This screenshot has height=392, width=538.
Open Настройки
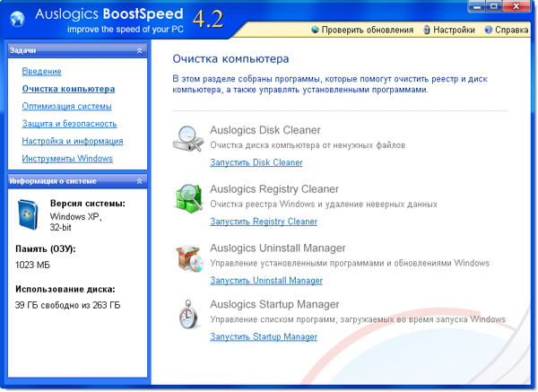coord(454,30)
